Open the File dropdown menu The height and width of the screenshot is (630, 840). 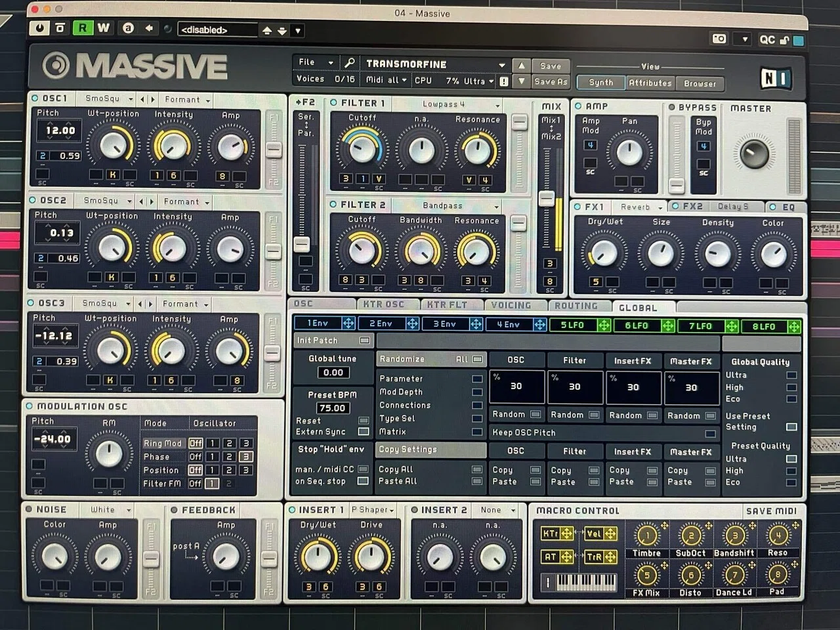click(316, 62)
